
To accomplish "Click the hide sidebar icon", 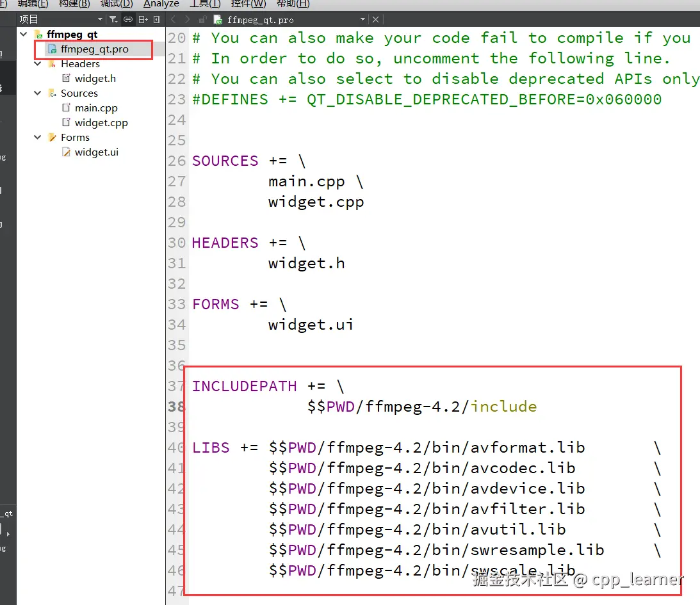I will click(x=156, y=19).
